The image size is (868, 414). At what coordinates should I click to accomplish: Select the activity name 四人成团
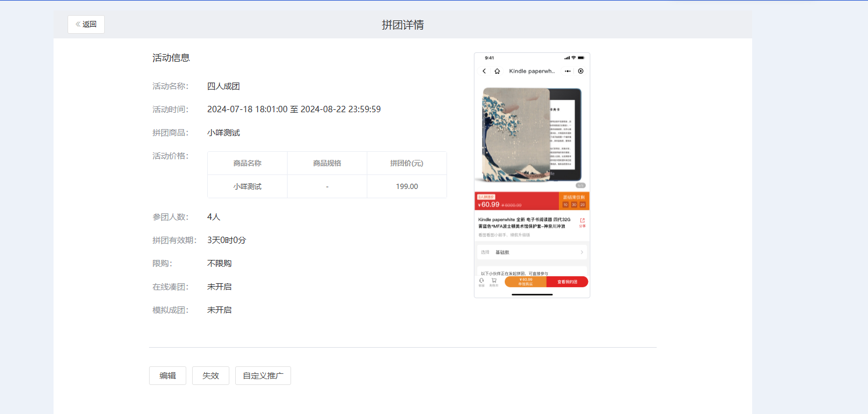[x=224, y=86]
